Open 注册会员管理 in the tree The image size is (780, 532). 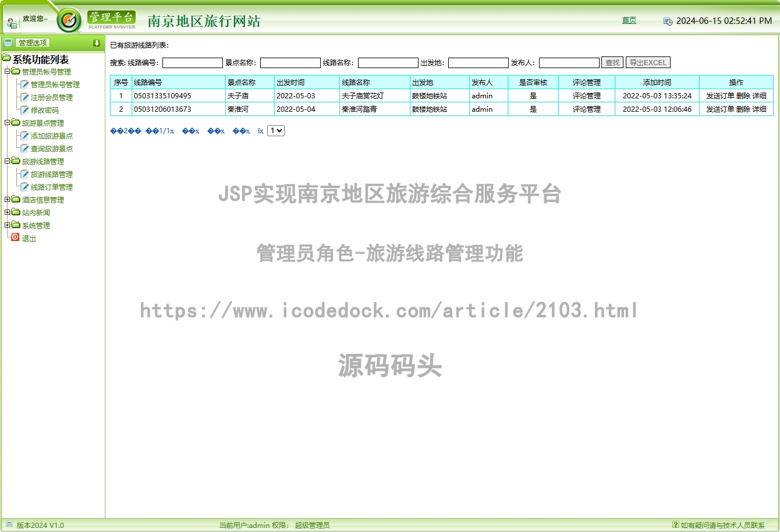point(52,98)
